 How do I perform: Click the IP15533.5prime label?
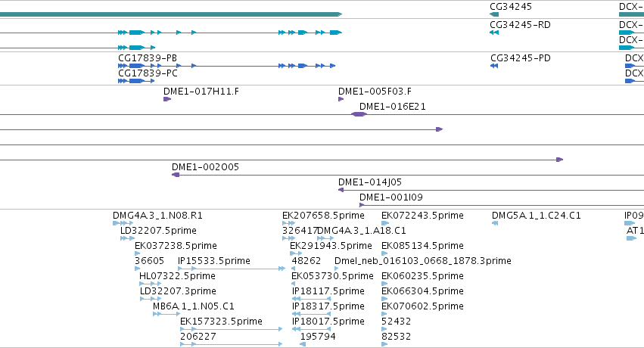[213, 261]
